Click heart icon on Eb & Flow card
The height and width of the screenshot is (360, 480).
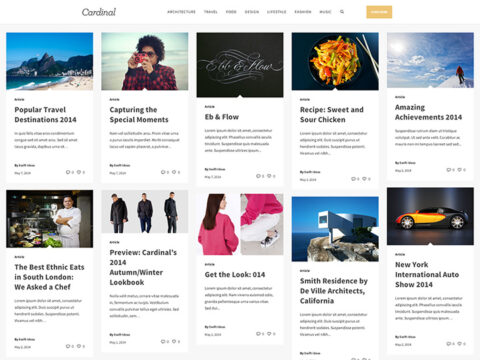coord(269,176)
